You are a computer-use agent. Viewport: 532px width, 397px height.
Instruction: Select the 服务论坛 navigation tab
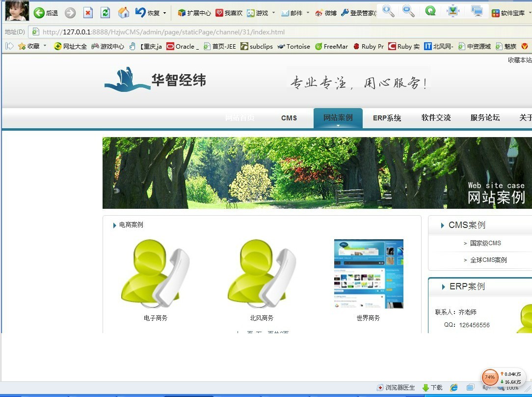click(x=485, y=117)
